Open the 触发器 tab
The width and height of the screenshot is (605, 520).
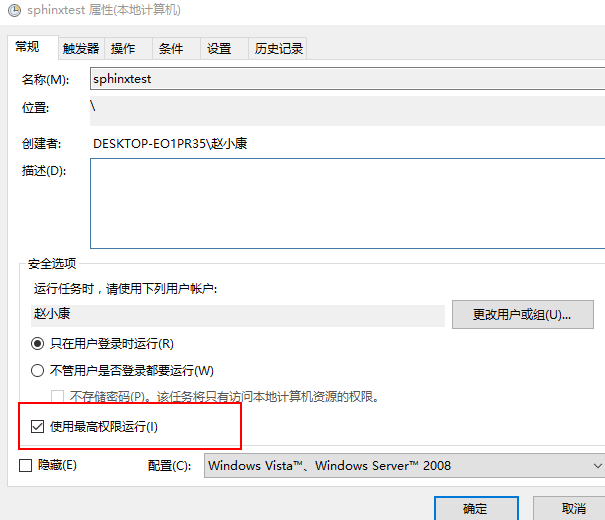pyautogui.click(x=81, y=48)
